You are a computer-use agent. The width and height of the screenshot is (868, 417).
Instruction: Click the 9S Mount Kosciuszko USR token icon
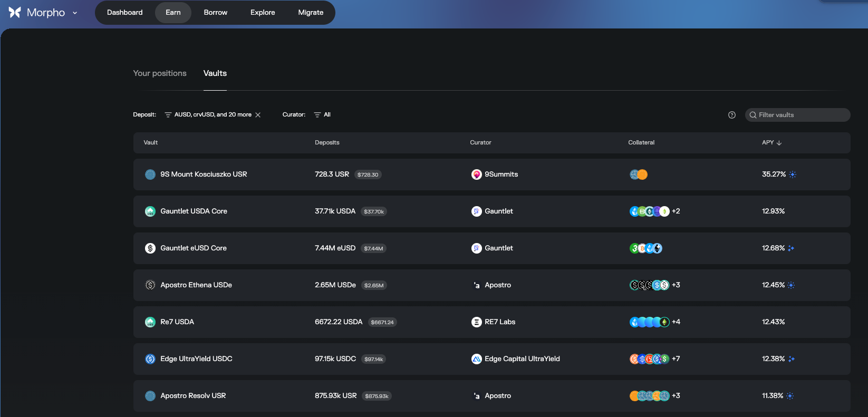[x=150, y=174]
